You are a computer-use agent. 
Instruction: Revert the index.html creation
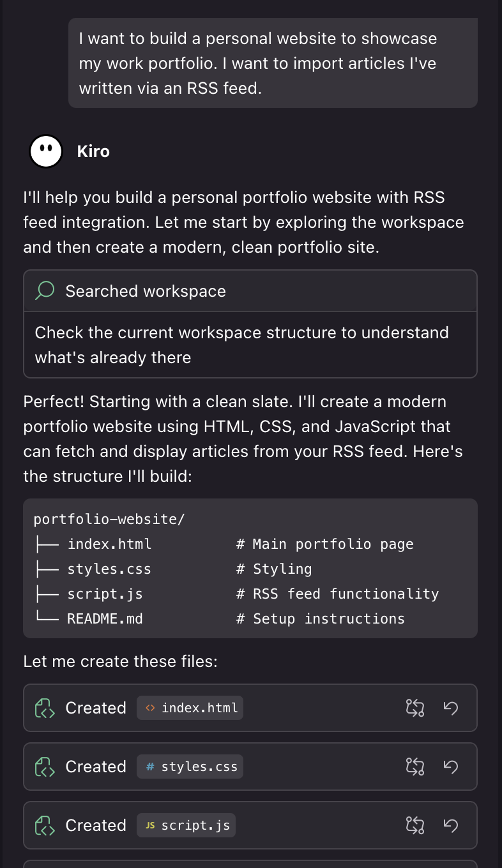(451, 708)
